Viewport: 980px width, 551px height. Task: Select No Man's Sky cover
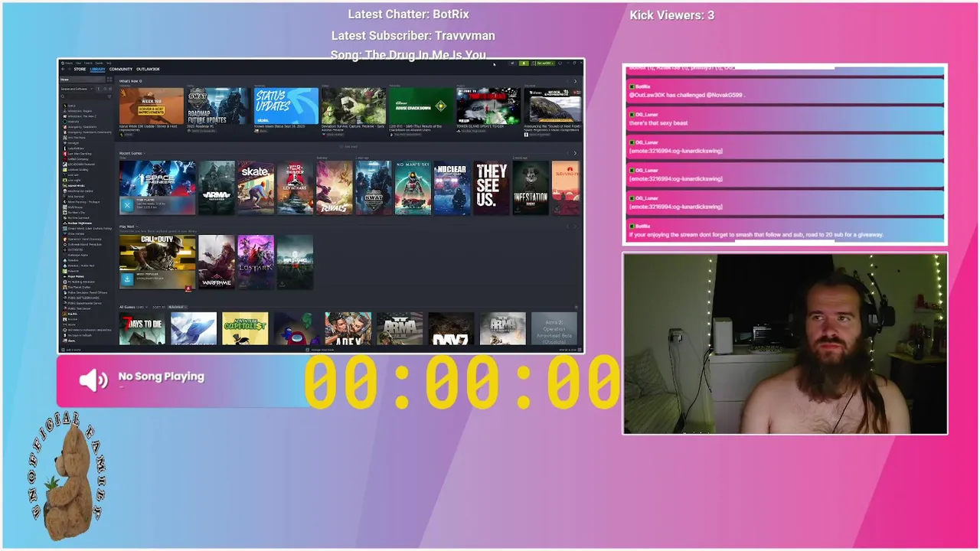[413, 187]
